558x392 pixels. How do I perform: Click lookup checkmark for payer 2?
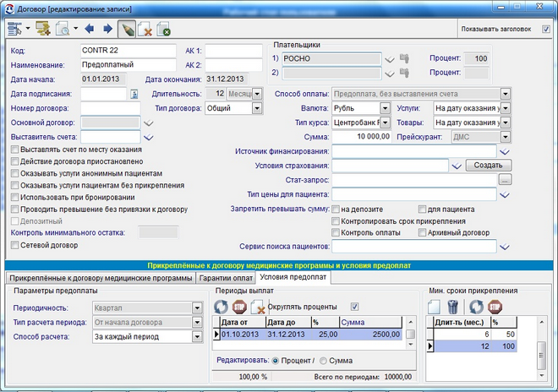(390, 73)
